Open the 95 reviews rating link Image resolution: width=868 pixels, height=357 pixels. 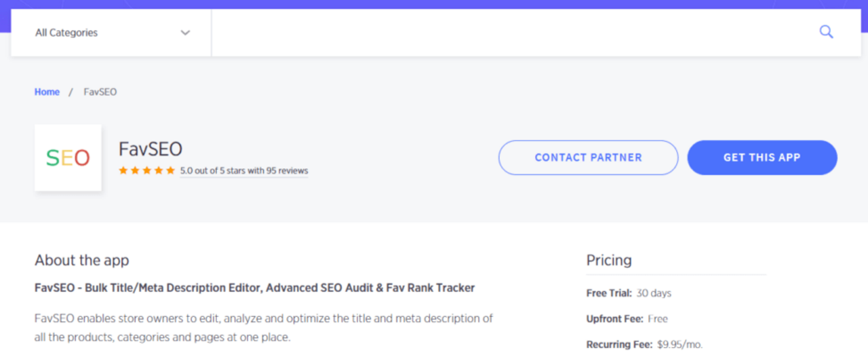coord(244,171)
